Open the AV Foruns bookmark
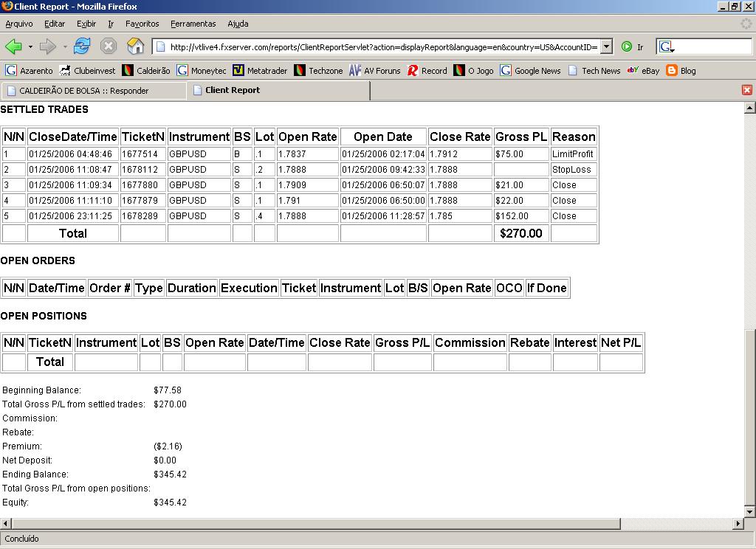This screenshot has width=756, height=549. [x=375, y=71]
